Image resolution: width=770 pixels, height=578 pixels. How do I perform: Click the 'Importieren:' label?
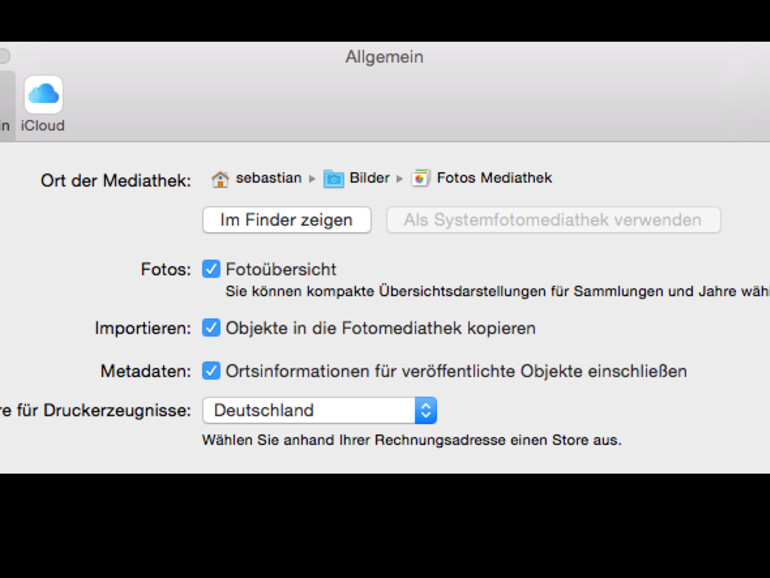pos(143,328)
